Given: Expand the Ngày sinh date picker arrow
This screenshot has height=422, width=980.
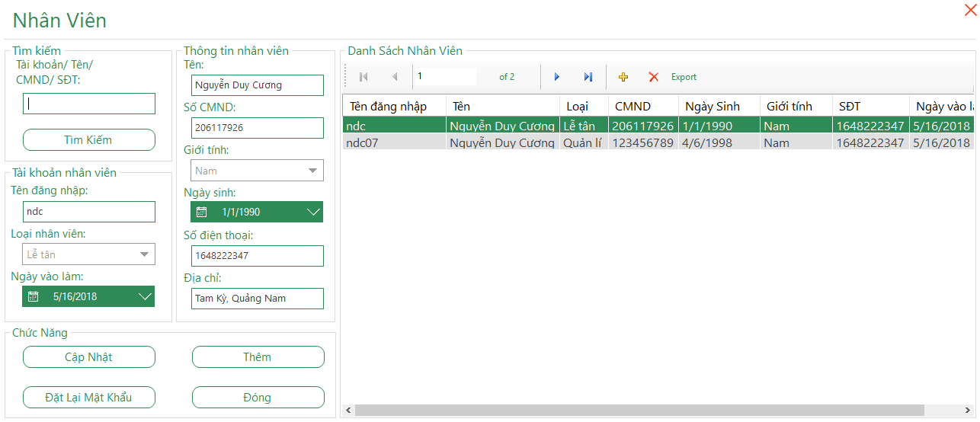Looking at the screenshot, I should [x=312, y=212].
